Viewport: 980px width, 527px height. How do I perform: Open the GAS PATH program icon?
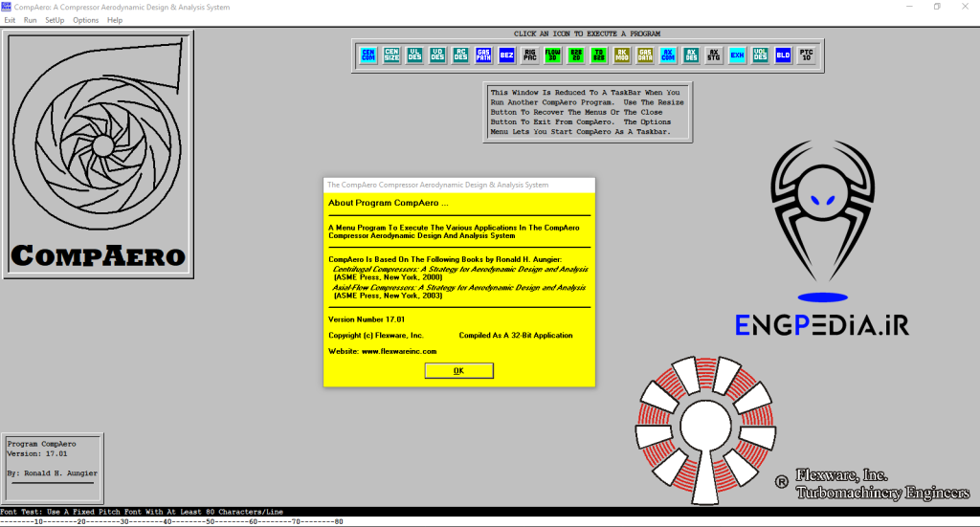(x=483, y=55)
